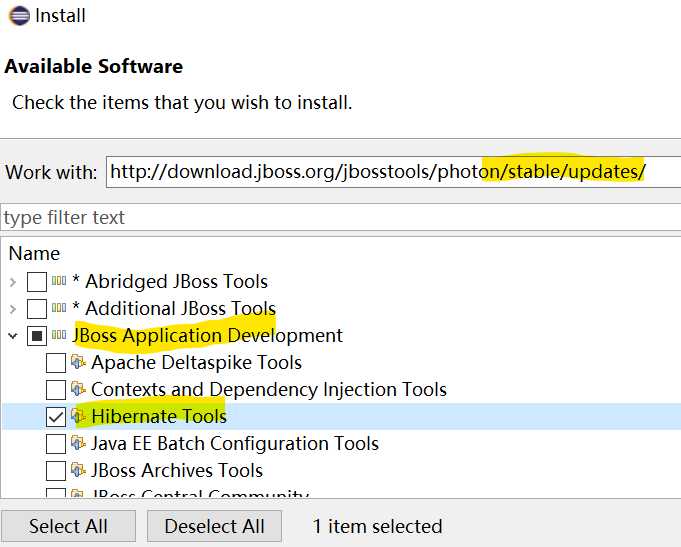
Task: Check Contexts and Dependency Injection Tools checkbox
Action: [x=56, y=390]
